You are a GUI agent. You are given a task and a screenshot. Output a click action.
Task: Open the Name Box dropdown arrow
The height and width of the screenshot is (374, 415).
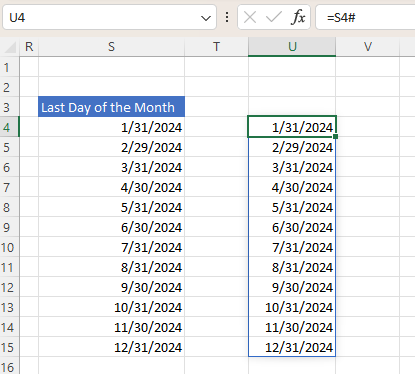pos(206,18)
